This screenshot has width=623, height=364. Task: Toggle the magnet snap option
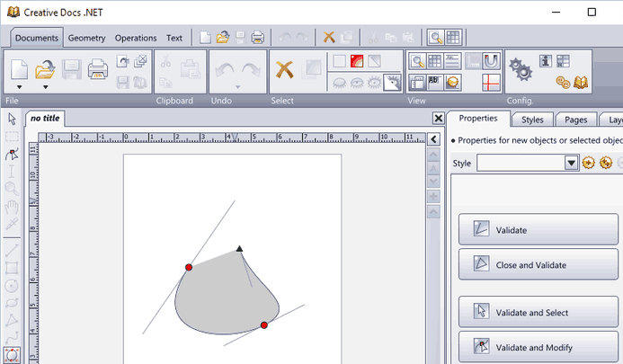point(491,61)
